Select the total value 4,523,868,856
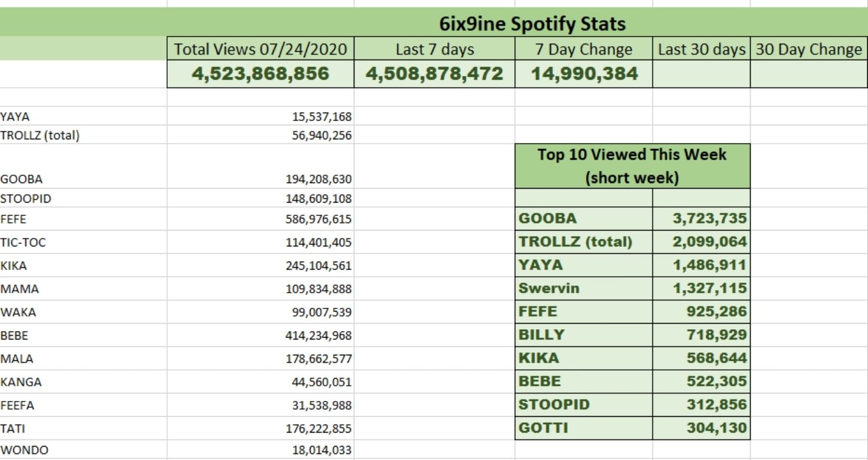 [261, 74]
